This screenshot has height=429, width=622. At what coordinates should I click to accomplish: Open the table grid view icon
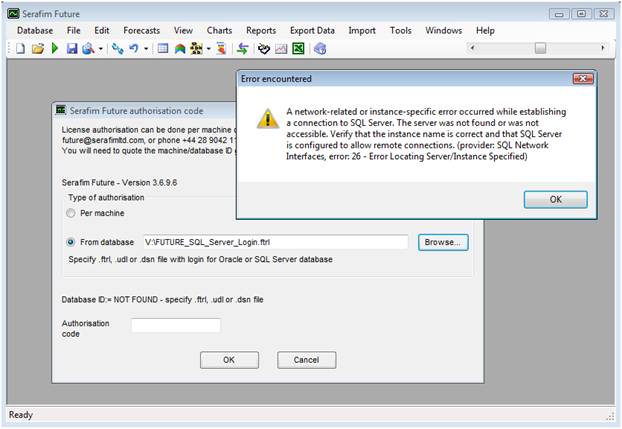163,49
